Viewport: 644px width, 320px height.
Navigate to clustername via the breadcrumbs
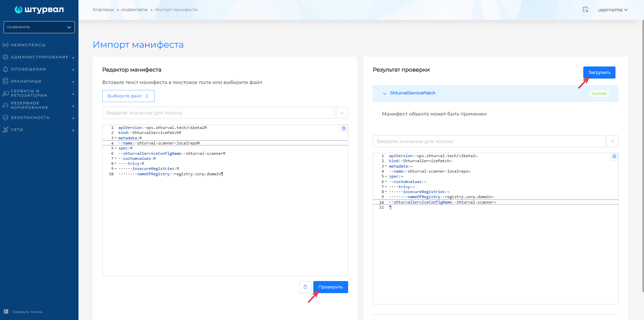[x=134, y=9]
